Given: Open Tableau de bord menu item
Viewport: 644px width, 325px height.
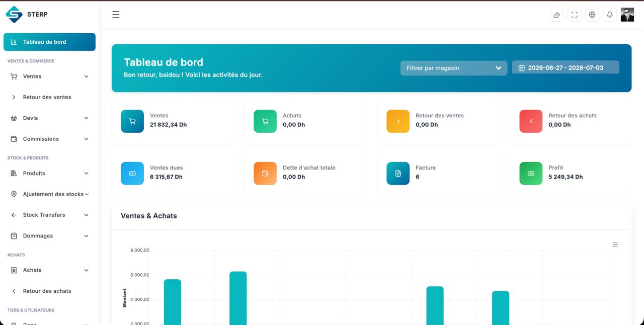Looking at the screenshot, I should pyautogui.click(x=49, y=42).
